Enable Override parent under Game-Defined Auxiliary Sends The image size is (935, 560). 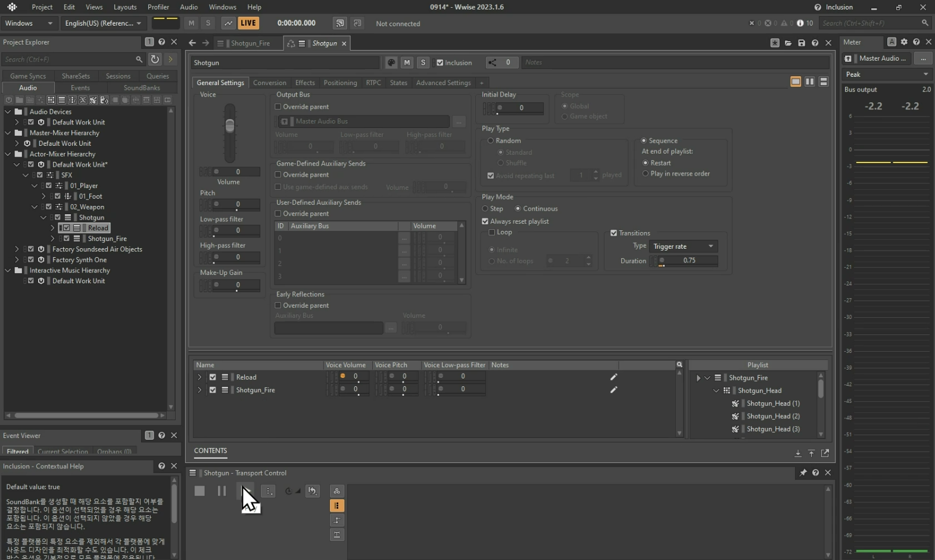tap(278, 174)
